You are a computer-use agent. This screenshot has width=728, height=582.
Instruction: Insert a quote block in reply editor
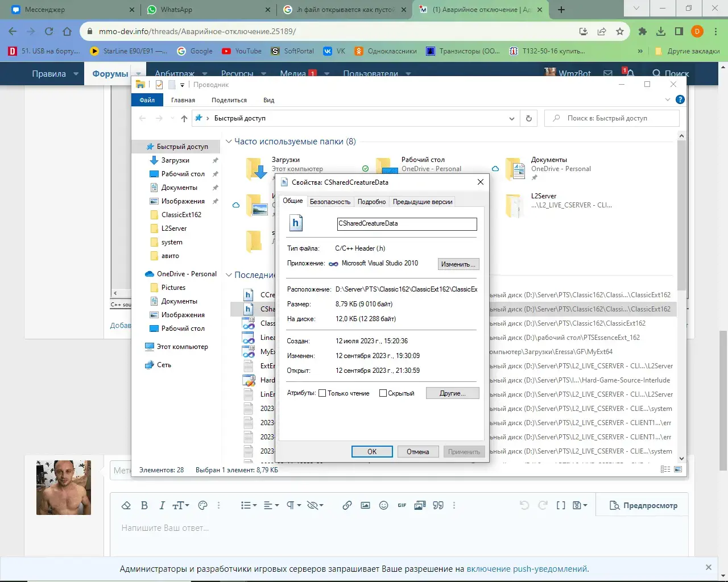(x=439, y=505)
